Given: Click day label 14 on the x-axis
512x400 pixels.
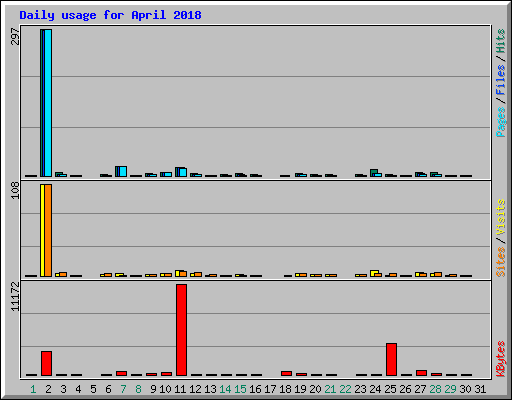Looking at the screenshot, I should (225, 389).
